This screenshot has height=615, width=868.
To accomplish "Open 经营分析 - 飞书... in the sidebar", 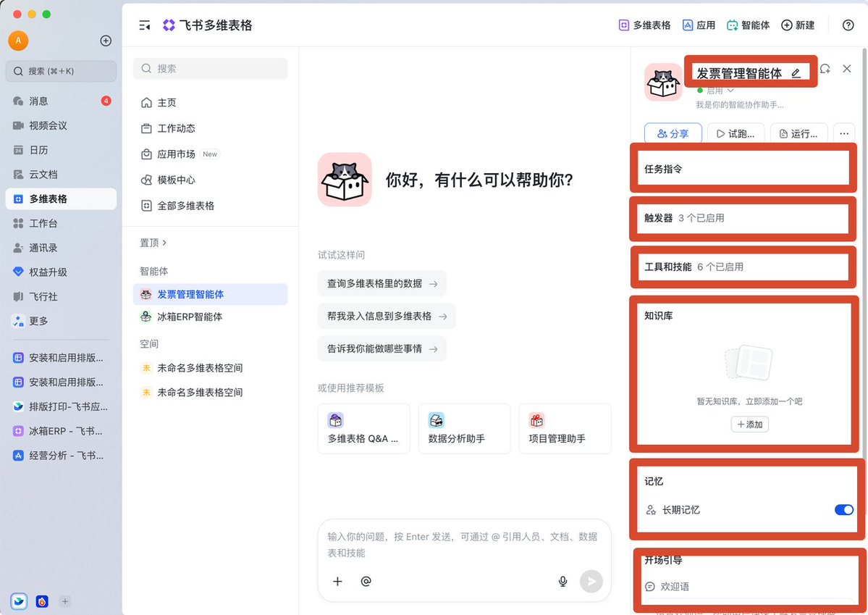I will pyautogui.click(x=61, y=456).
